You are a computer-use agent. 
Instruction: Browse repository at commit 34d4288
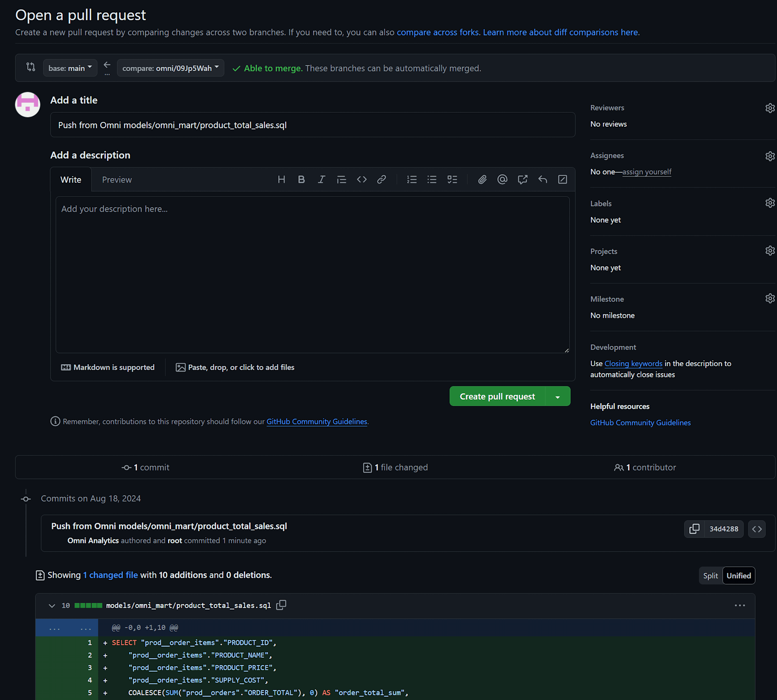pos(757,529)
